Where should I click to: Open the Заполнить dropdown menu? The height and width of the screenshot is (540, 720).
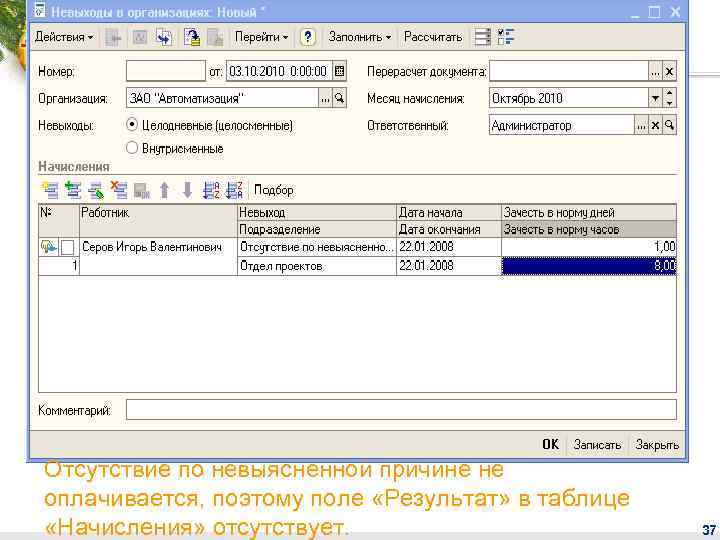pos(360,37)
